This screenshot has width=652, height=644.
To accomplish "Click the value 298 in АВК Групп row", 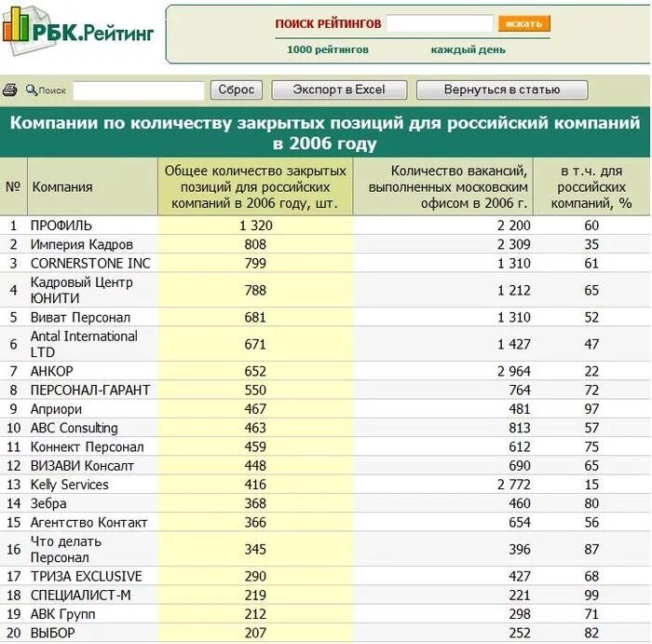I will (520, 614).
